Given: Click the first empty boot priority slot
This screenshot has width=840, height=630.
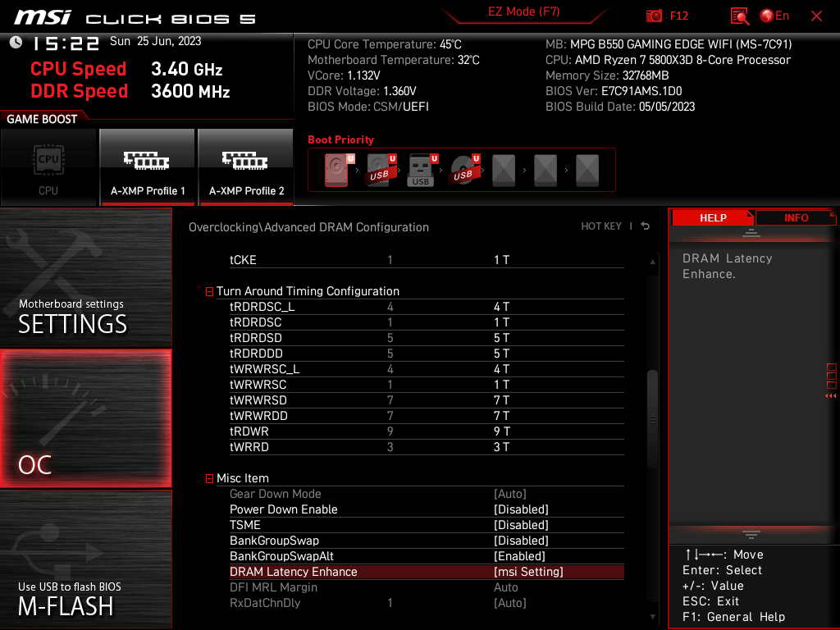Looking at the screenshot, I should click(504, 171).
